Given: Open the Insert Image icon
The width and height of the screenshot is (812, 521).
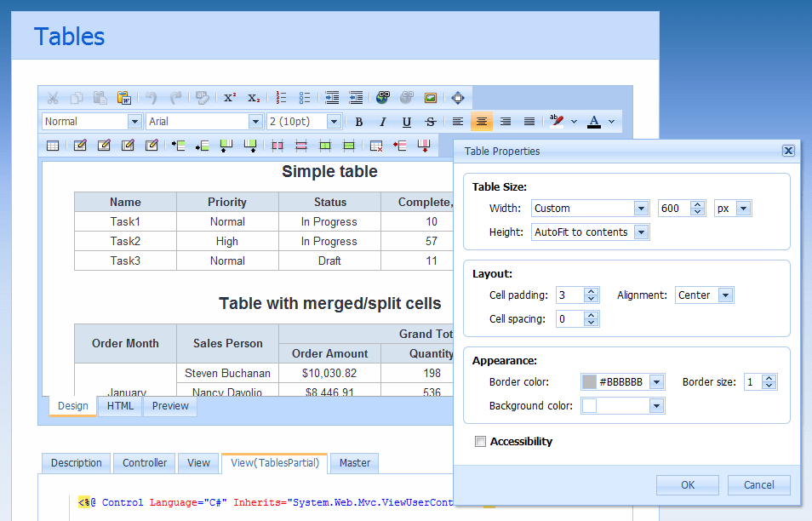Looking at the screenshot, I should click(x=430, y=97).
